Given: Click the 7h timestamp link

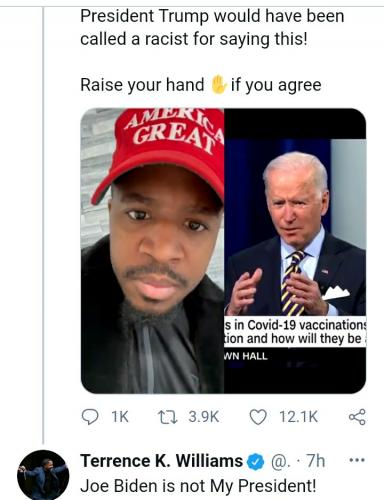Looking at the screenshot, I should pos(315,461).
